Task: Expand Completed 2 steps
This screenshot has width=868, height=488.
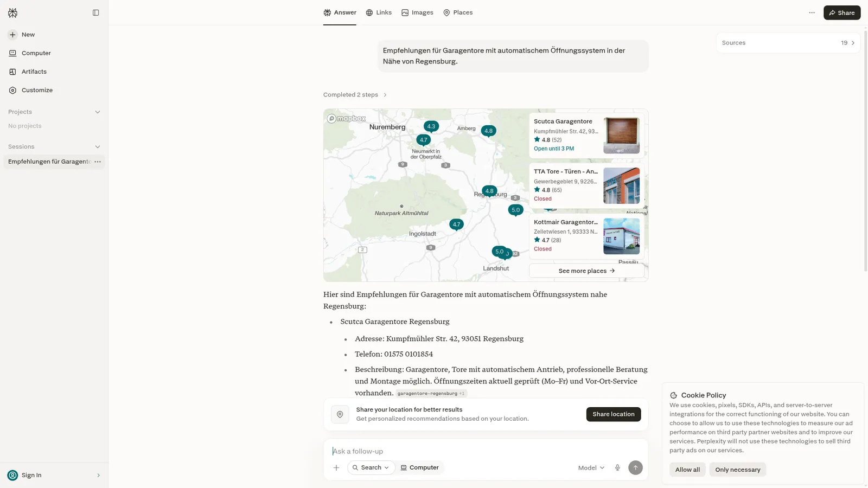Action: 355,95
